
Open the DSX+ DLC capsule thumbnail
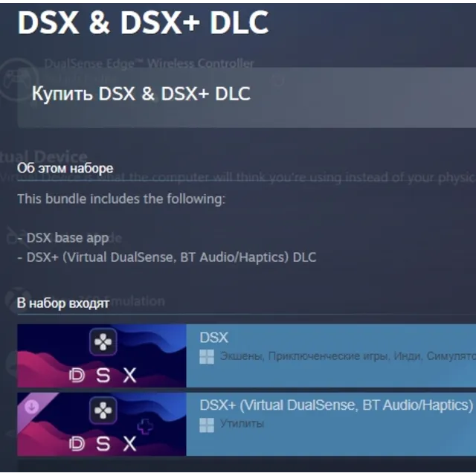(x=102, y=424)
